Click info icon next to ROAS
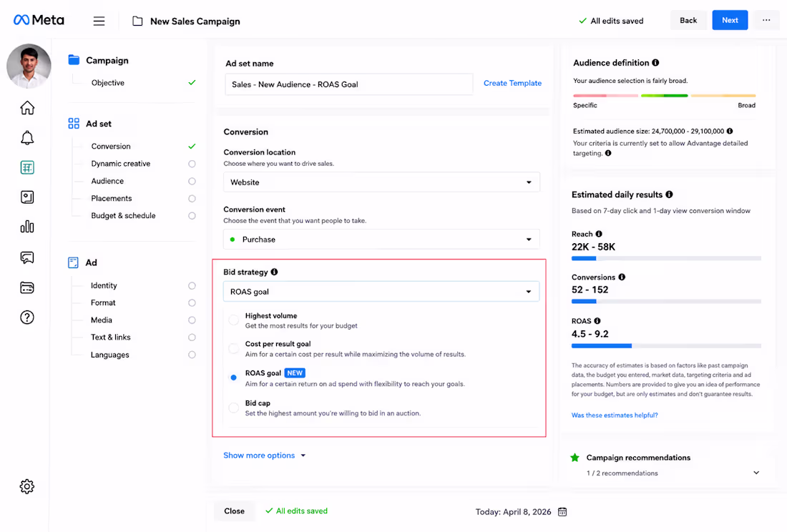This screenshot has width=787, height=532. 597,321
